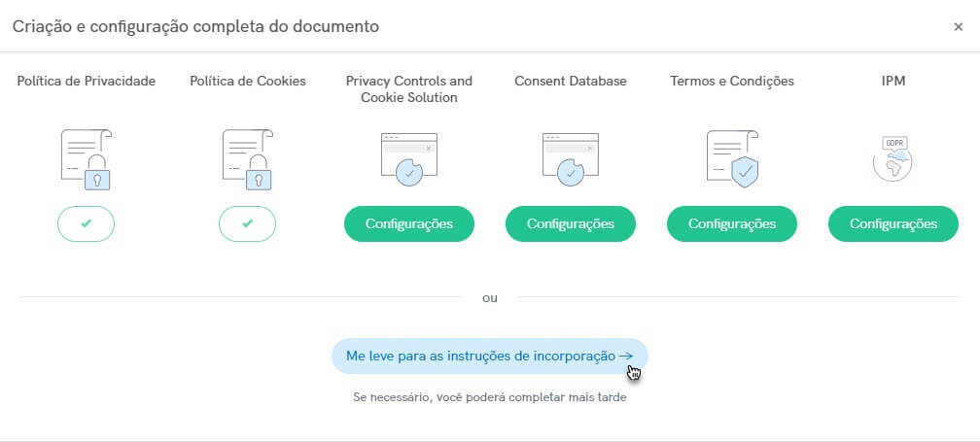Viewport: 980px width, 442px height.
Task: Open Configurações for IPM
Action: tap(893, 223)
